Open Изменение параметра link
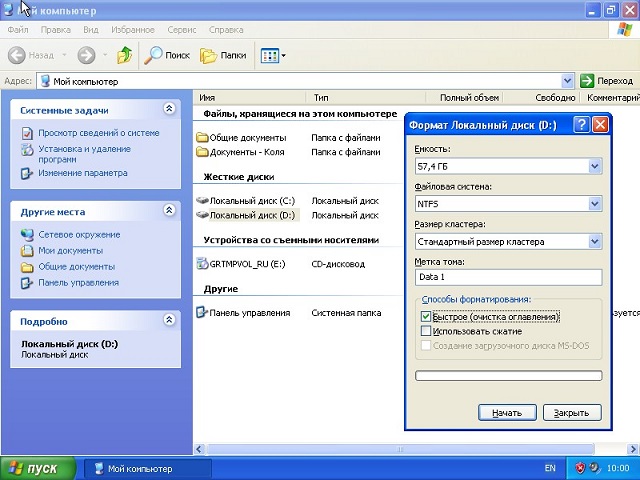Image resolution: width=640 pixels, height=480 pixels. point(83,173)
